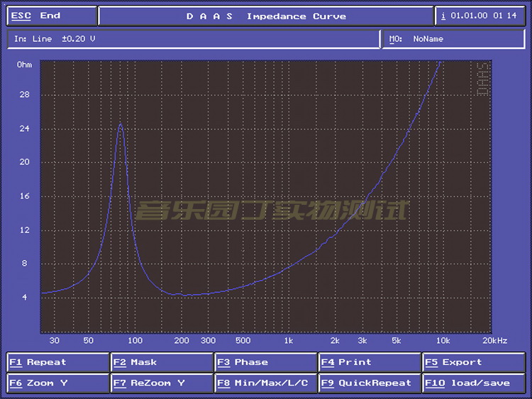The image size is (532, 399).
Task: Click the 8 Ohm axis label
Action: click(x=24, y=264)
